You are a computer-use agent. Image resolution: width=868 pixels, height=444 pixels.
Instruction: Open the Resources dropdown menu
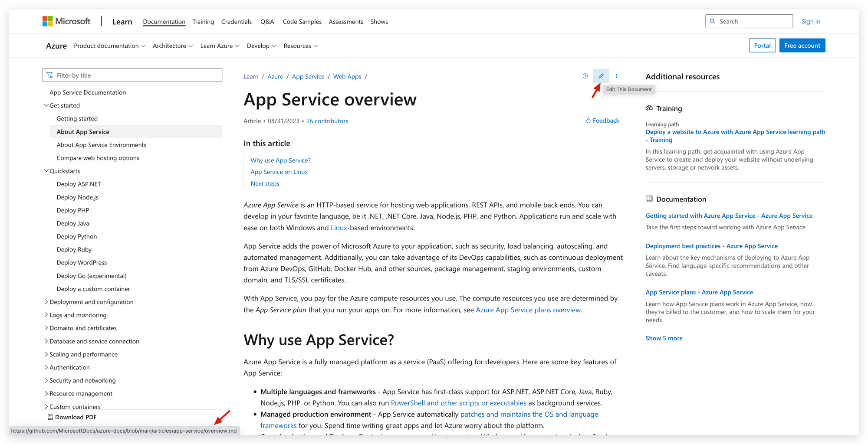pyautogui.click(x=301, y=46)
